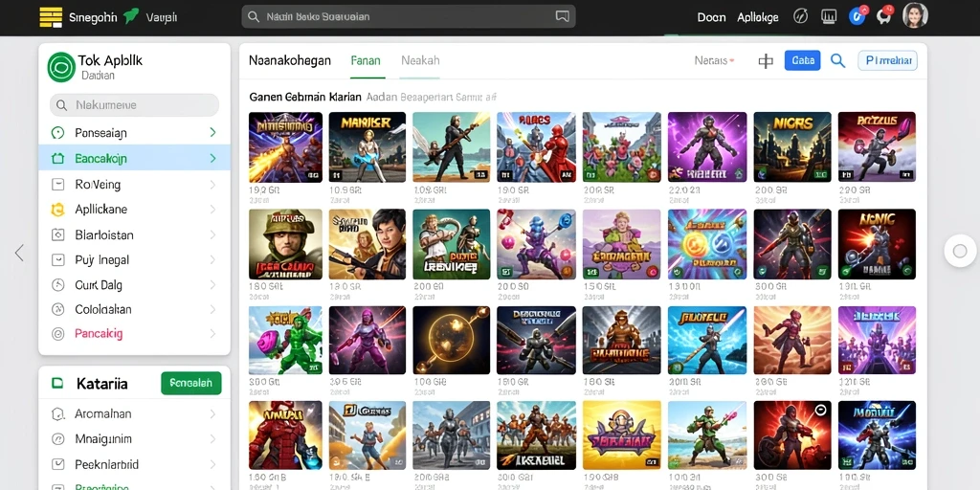This screenshot has width=980, height=490.
Task: Expand Ponseaian using its green chevron
Action: tap(213, 132)
